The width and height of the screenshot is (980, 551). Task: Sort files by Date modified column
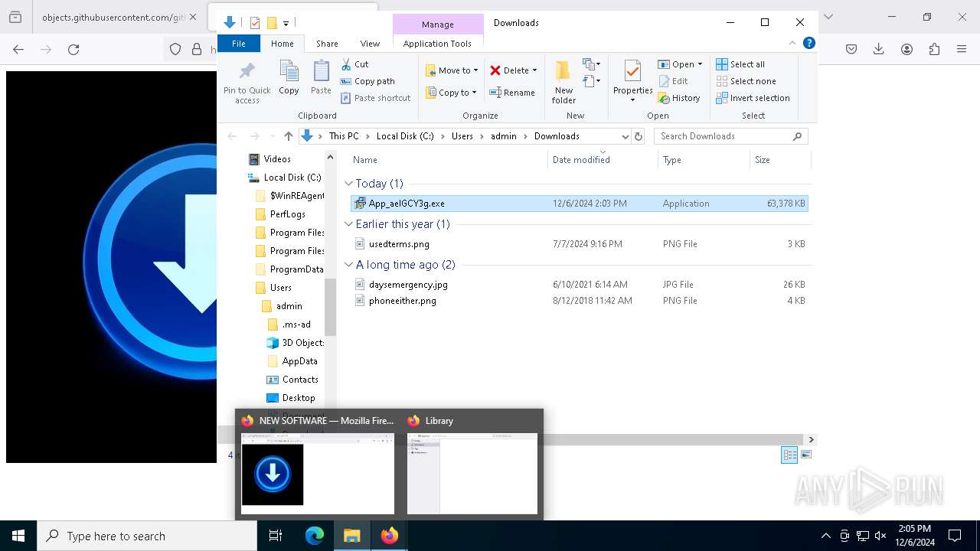[x=603, y=160]
